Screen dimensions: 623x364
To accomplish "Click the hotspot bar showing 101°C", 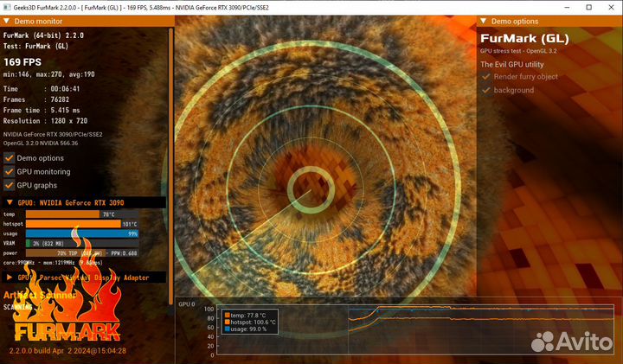I will point(82,224).
